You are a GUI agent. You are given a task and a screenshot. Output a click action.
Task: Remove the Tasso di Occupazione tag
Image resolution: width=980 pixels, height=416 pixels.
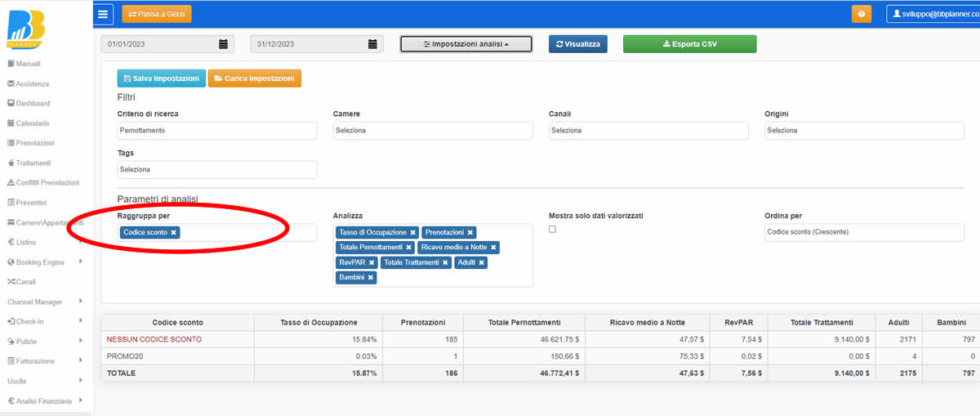413,233
